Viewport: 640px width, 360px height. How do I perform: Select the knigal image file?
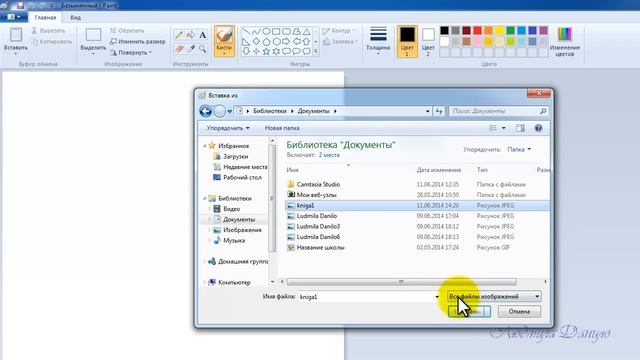coord(418,206)
